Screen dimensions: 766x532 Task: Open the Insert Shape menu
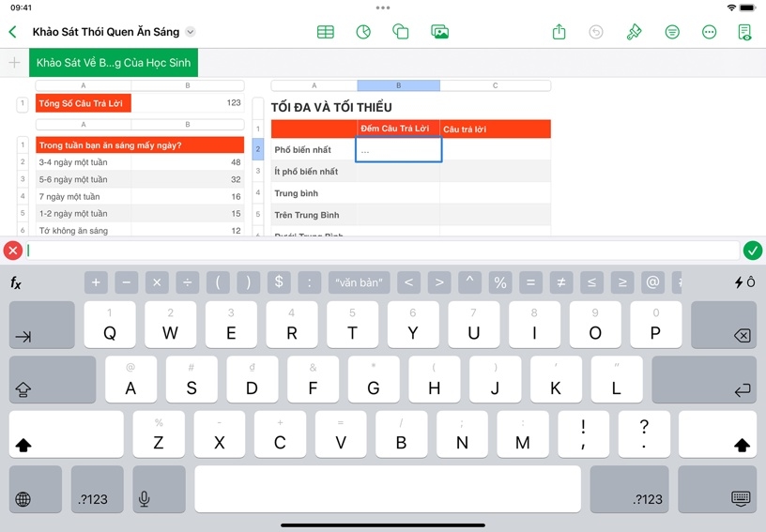click(x=401, y=32)
